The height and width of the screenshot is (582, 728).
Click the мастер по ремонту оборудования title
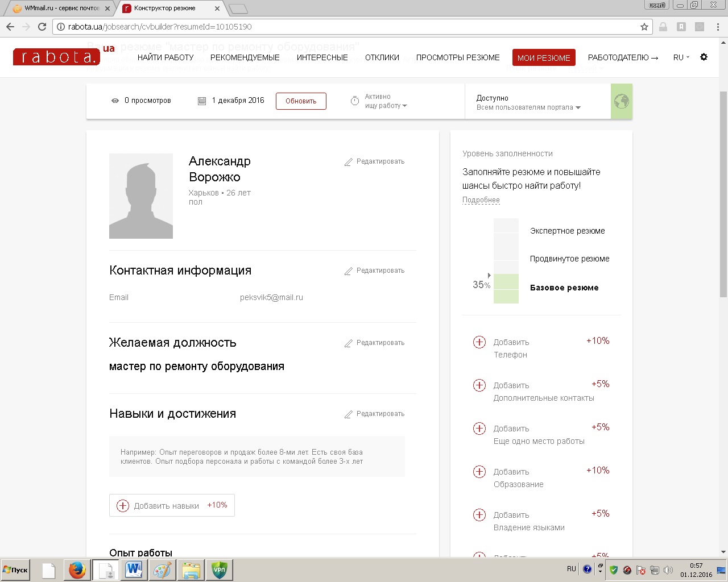coord(197,367)
